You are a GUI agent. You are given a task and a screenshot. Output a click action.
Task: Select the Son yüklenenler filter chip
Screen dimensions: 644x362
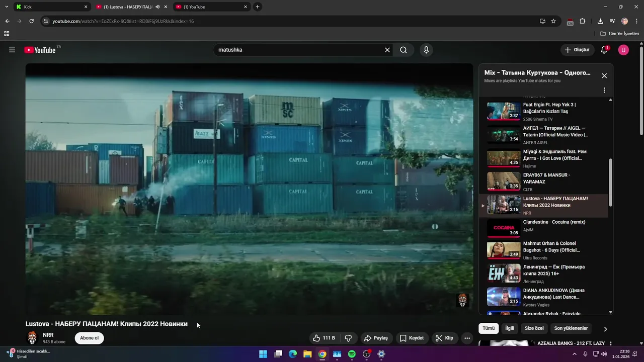[571, 328]
